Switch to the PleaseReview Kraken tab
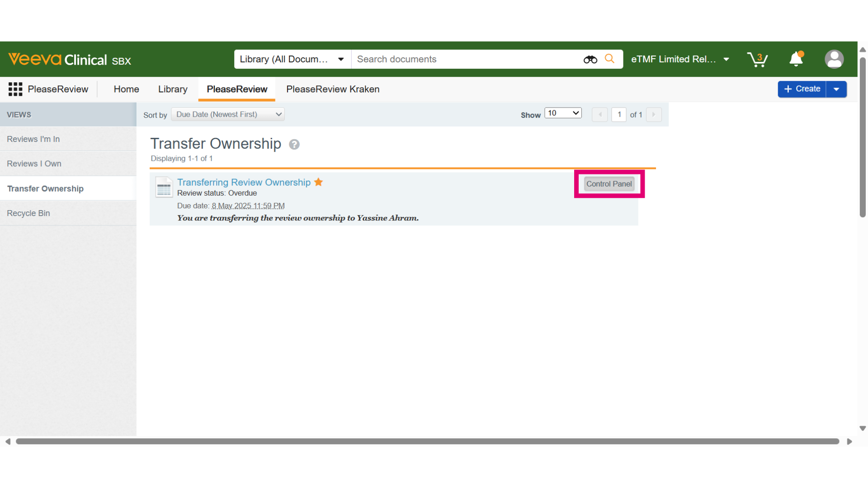Image resolution: width=868 pixels, height=488 pixels. coord(333,89)
